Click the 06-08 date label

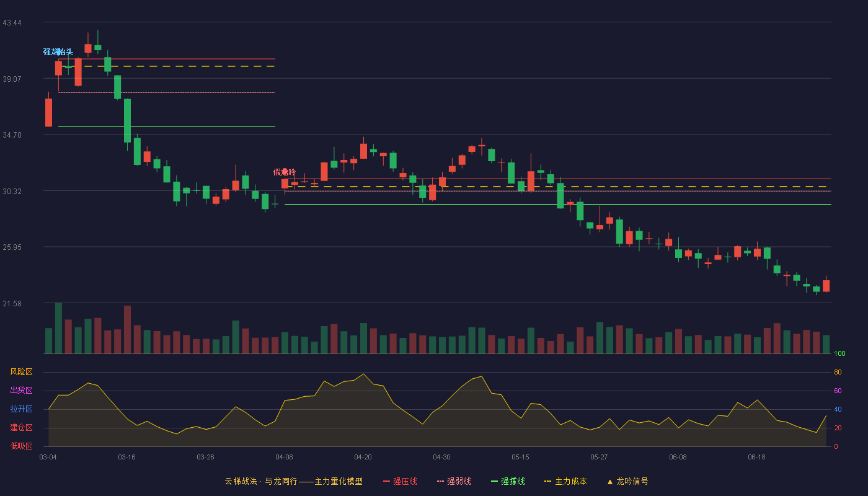coord(678,457)
